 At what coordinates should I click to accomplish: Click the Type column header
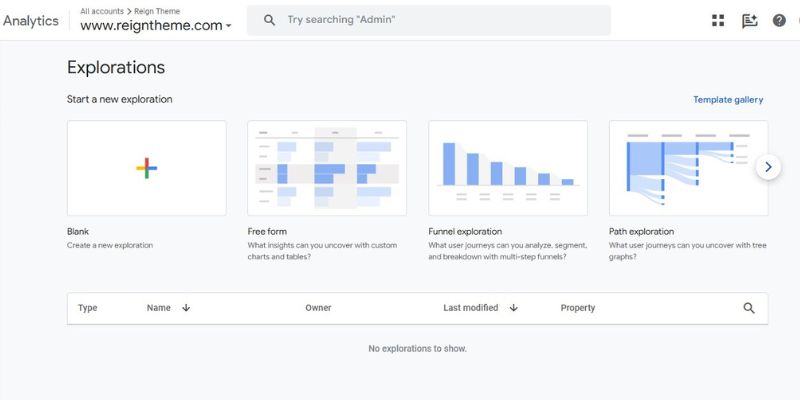tap(88, 308)
